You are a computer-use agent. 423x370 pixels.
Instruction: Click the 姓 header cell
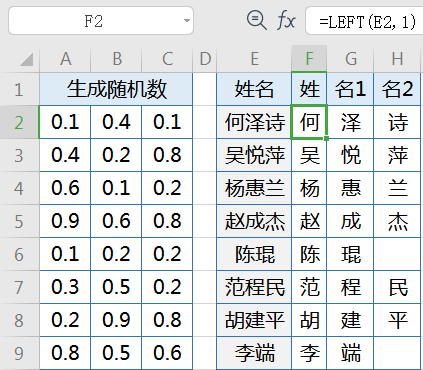pyautogui.click(x=309, y=90)
